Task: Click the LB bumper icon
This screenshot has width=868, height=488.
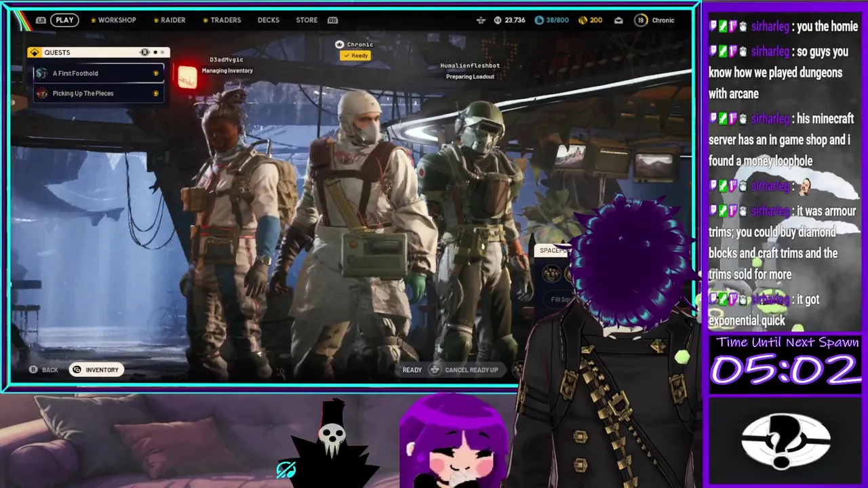Action: pyautogui.click(x=40, y=20)
